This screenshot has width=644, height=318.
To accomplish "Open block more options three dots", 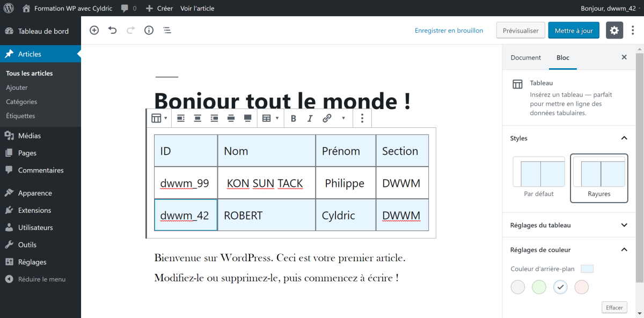I will pos(362,118).
